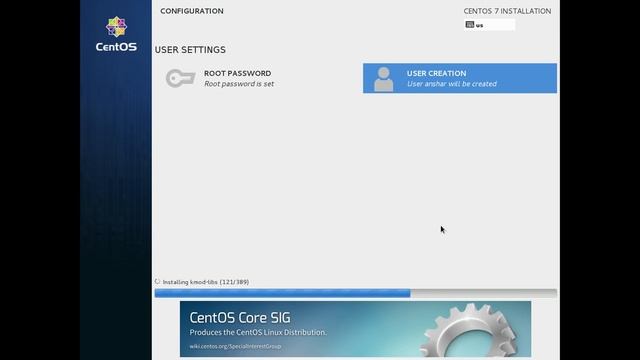Click the wiki.centos.org/SpecialInterestGroup link text

pos(235,346)
